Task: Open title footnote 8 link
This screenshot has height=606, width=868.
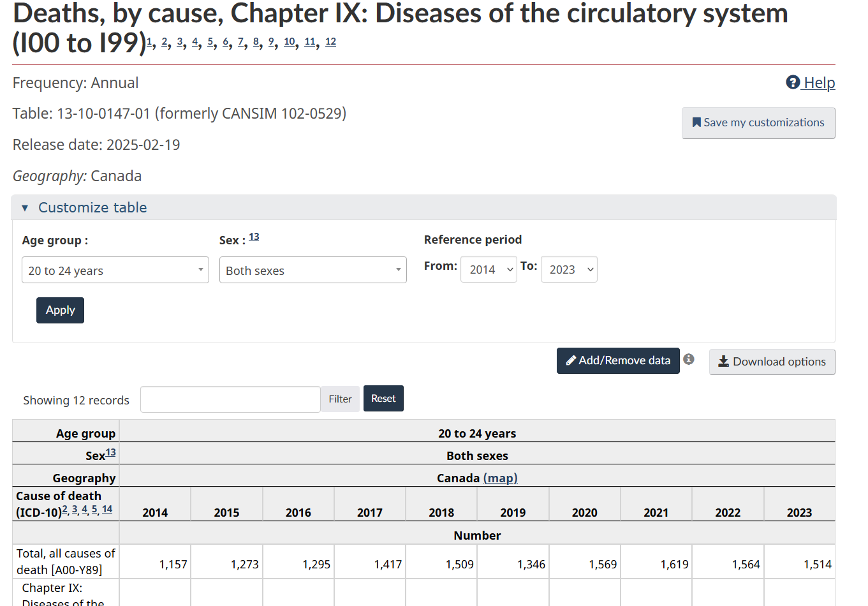Action: click(x=256, y=41)
